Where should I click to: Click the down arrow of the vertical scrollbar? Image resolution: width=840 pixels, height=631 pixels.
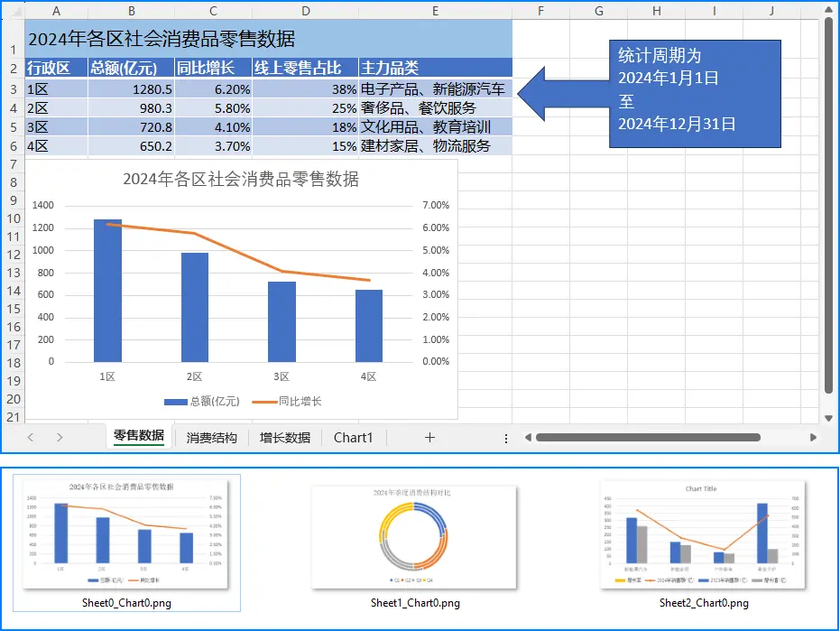pyautogui.click(x=828, y=416)
